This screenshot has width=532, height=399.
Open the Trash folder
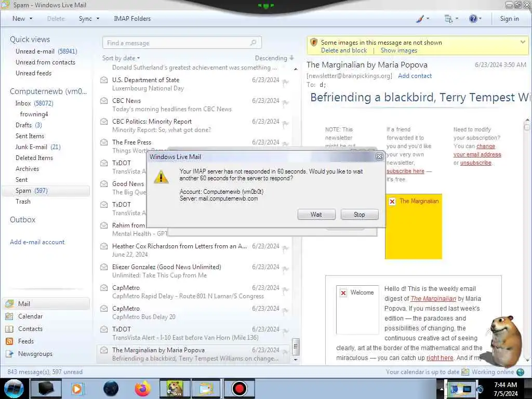point(23,202)
